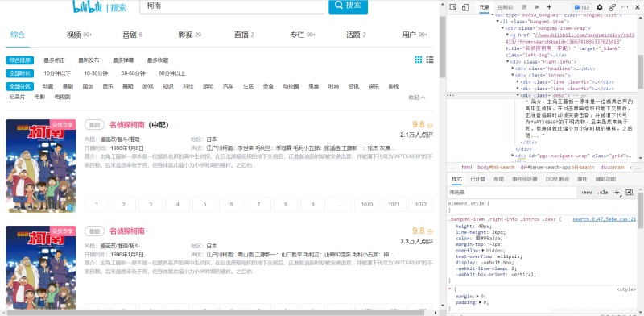Filter duration to 10分钟以下
Viewport: 644px width, 316px height.
point(57,73)
